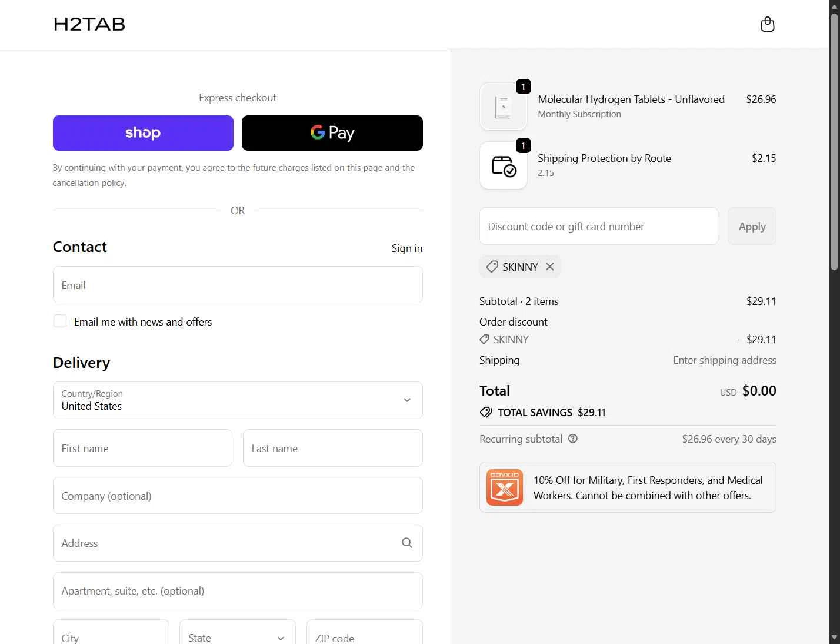The image size is (840, 644).
Task: Click the H2TAB store logo
Action: click(89, 24)
